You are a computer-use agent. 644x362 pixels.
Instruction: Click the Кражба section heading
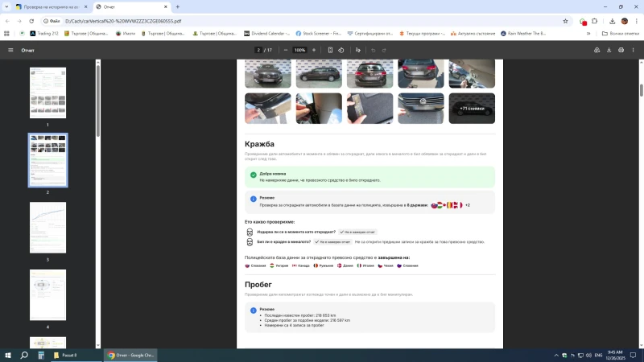click(259, 144)
